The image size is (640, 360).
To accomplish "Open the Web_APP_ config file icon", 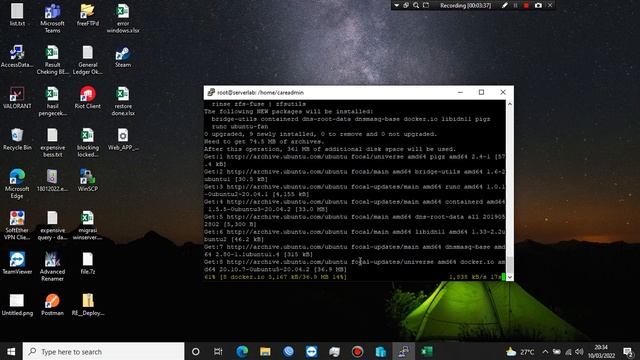I will pos(123,139).
